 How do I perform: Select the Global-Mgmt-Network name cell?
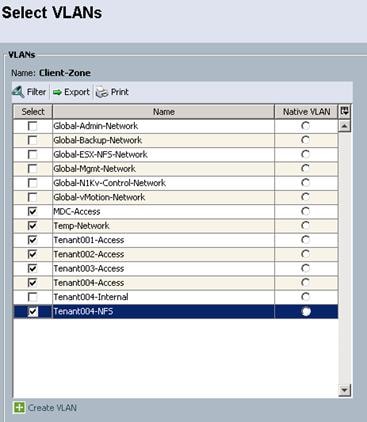pos(163,169)
